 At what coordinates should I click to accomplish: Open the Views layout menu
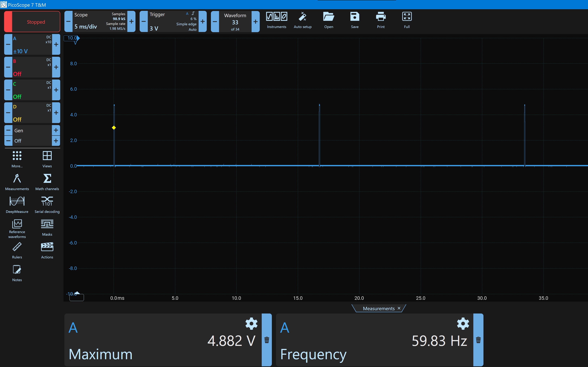pyautogui.click(x=47, y=159)
